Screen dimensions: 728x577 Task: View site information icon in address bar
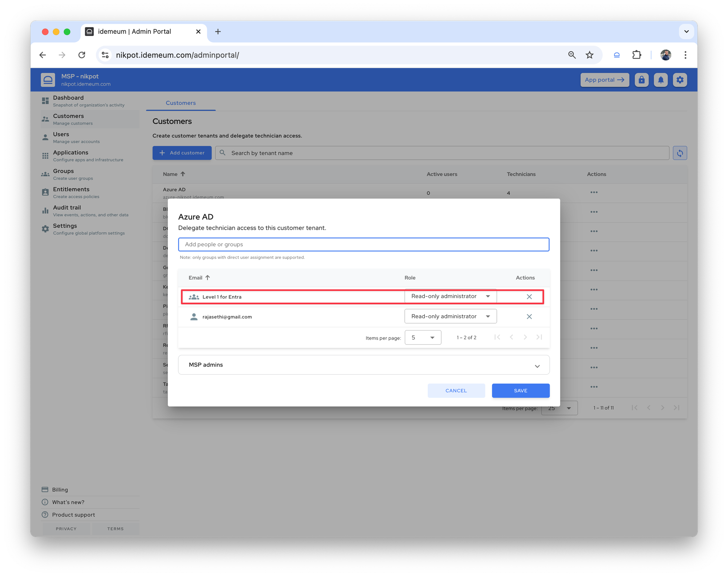coord(105,55)
